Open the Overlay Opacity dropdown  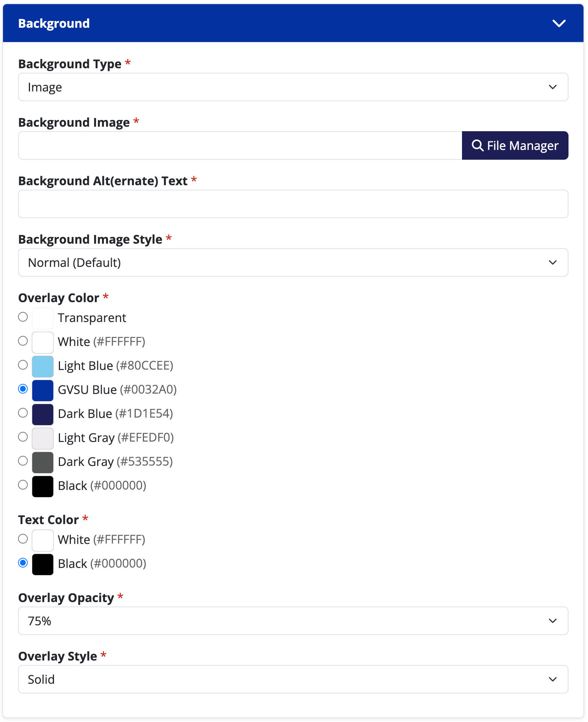coord(293,621)
